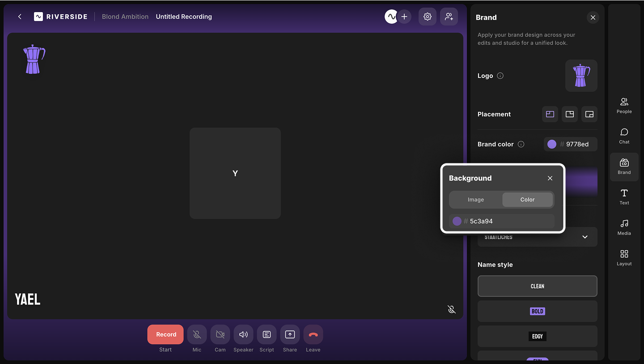Click the invite people icon in header
The image size is (644, 364).
click(x=449, y=17)
